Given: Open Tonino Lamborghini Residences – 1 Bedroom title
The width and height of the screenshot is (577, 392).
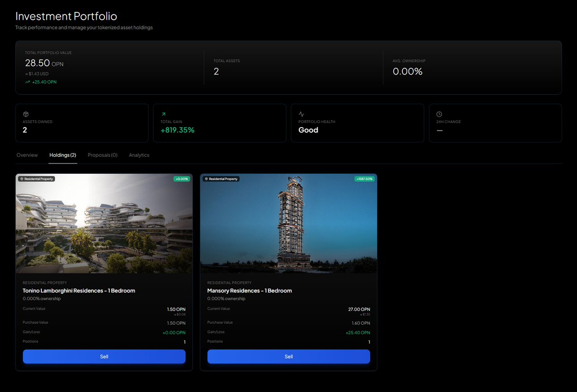Looking at the screenshot, I should point(79,291).
